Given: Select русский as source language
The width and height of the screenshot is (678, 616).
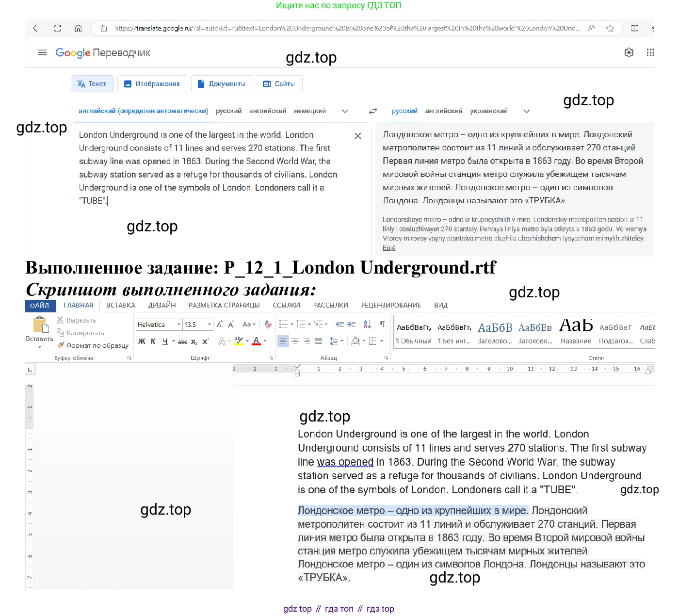Looking at the screenshot, I should 229,111.
